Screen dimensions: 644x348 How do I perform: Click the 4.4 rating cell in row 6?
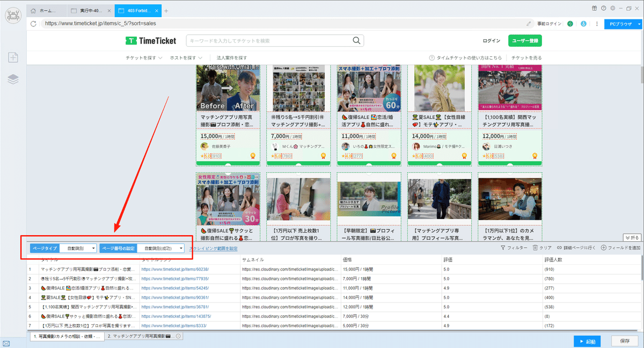coord(447,316)
